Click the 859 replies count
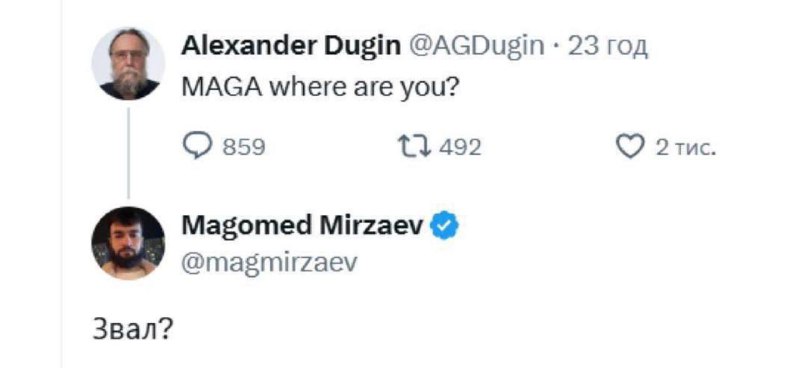 [244, 148]
